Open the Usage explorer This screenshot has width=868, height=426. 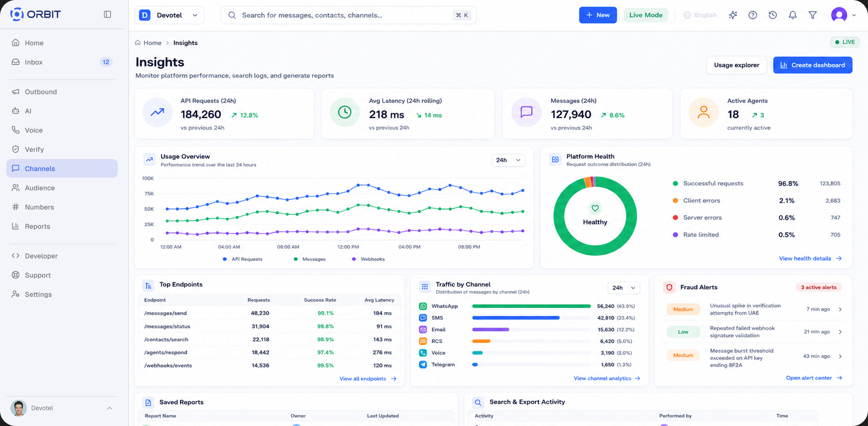tap(736, 65)
